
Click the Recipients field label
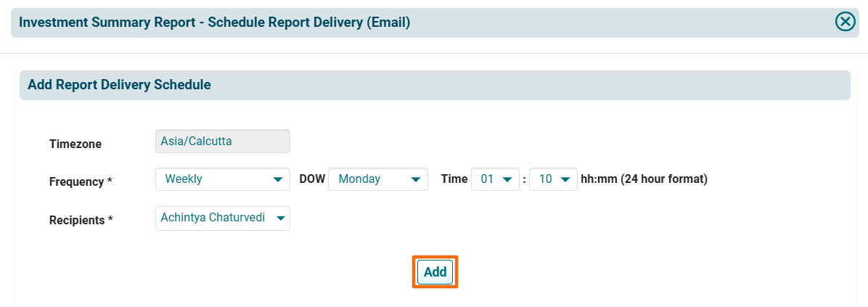point(81,219)
